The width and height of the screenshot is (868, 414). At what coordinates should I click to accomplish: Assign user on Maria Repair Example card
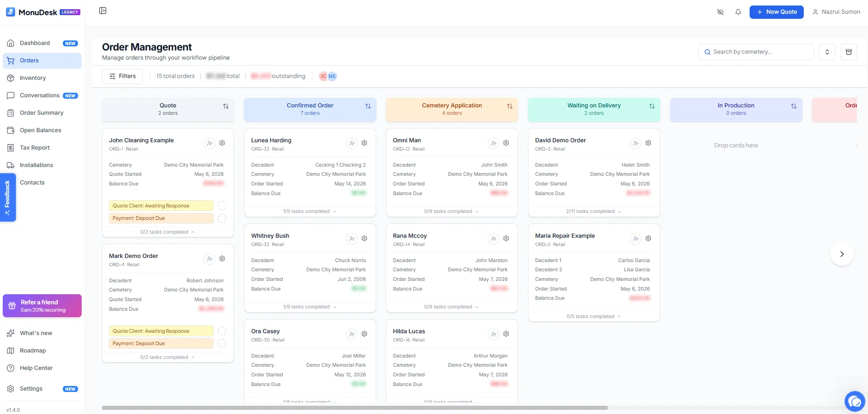tap(636, 239)
